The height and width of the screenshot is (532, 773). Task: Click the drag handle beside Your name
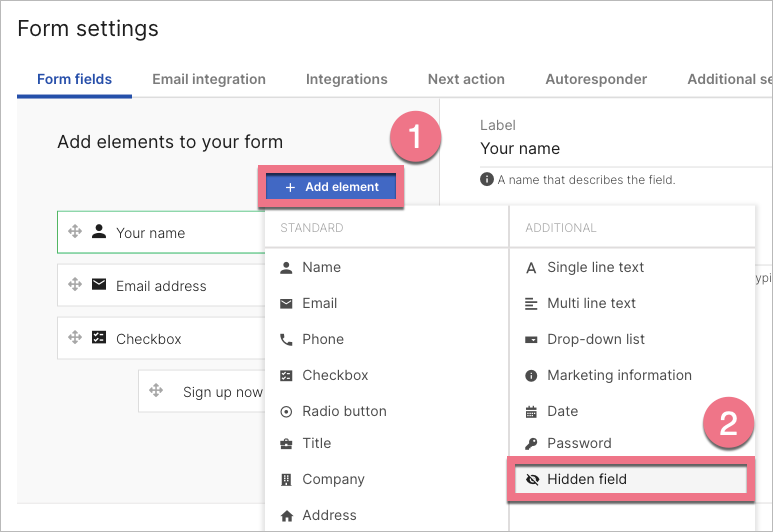pos(75,232)
